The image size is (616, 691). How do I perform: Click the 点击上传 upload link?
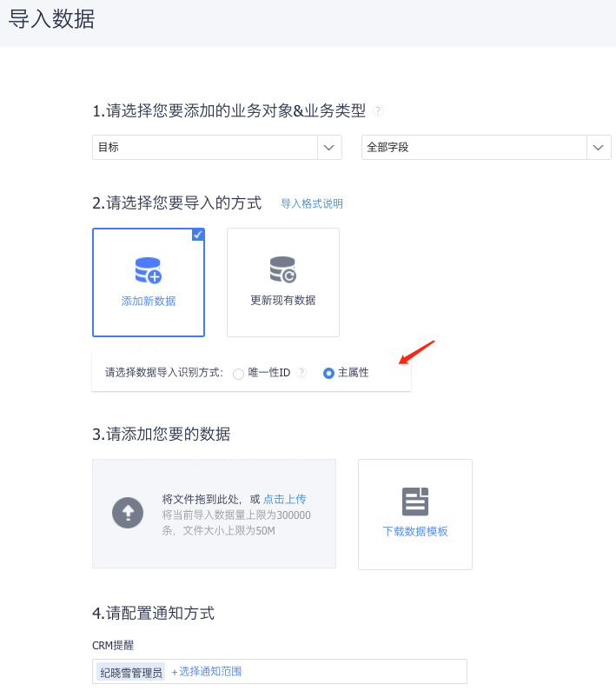click(285, 499)
